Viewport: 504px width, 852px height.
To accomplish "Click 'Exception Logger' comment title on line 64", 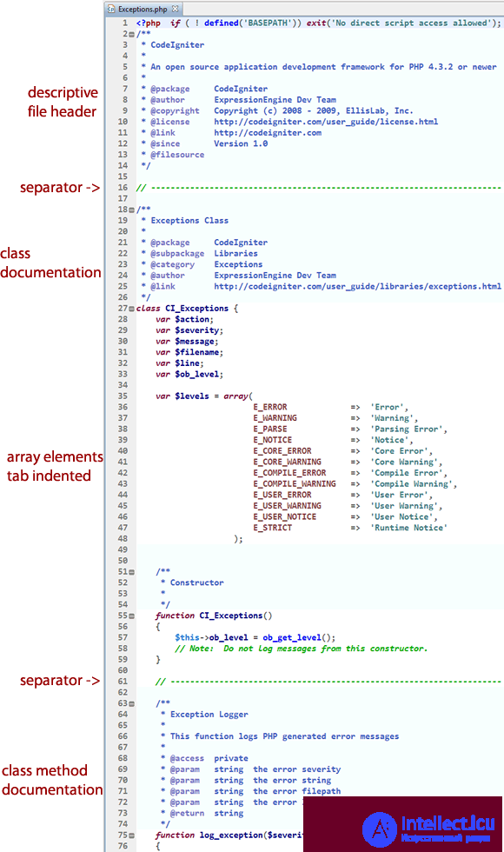I will (x=209, y=715).
